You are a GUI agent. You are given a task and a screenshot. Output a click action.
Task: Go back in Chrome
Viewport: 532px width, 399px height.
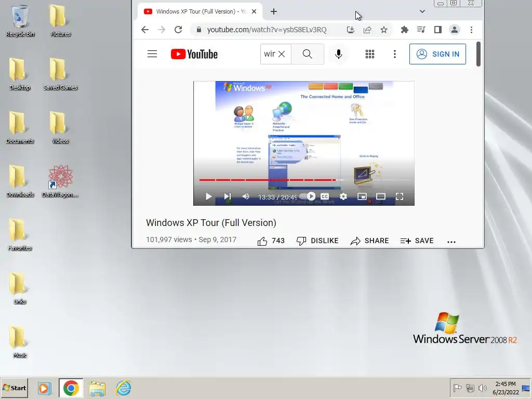145,30
